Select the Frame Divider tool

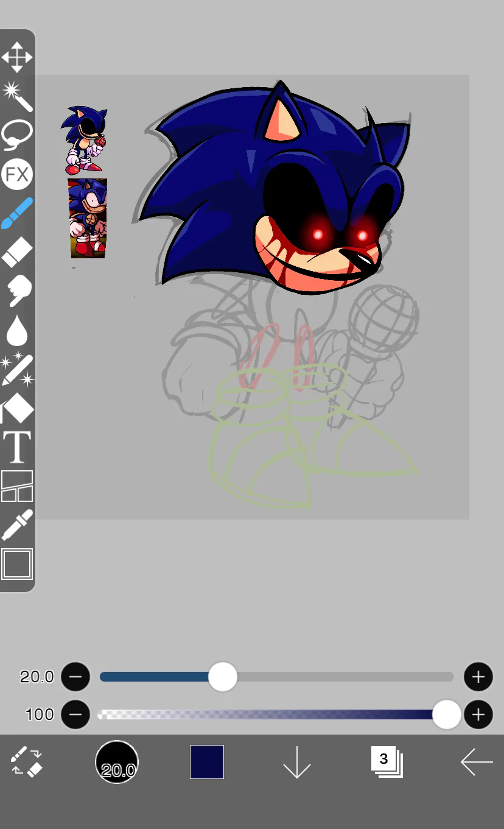(x=17, y=486)
